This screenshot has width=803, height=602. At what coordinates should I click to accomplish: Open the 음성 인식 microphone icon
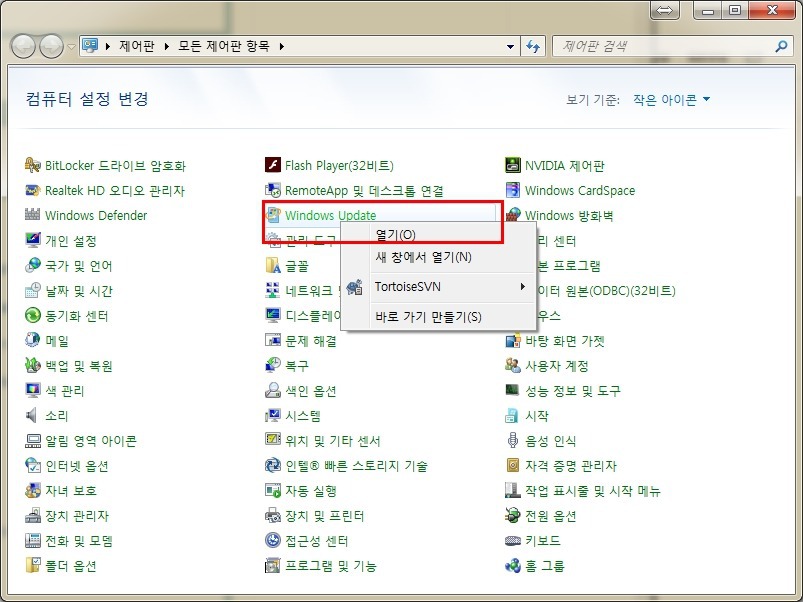[x=513, y=440]
